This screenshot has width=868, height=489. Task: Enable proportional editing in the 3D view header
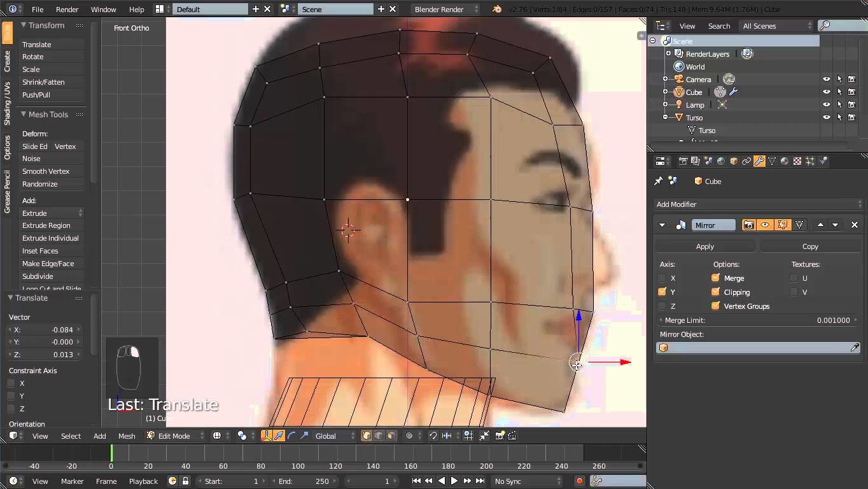coord(409,436)
